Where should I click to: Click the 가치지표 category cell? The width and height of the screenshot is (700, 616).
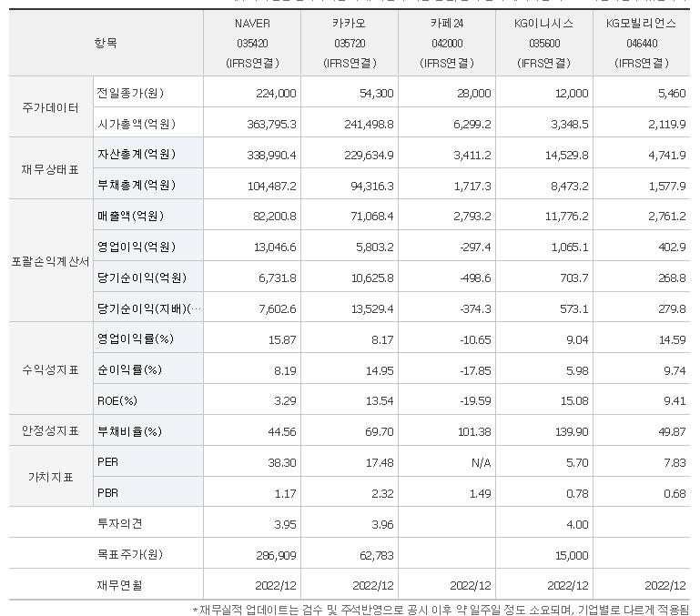[50, 477]
